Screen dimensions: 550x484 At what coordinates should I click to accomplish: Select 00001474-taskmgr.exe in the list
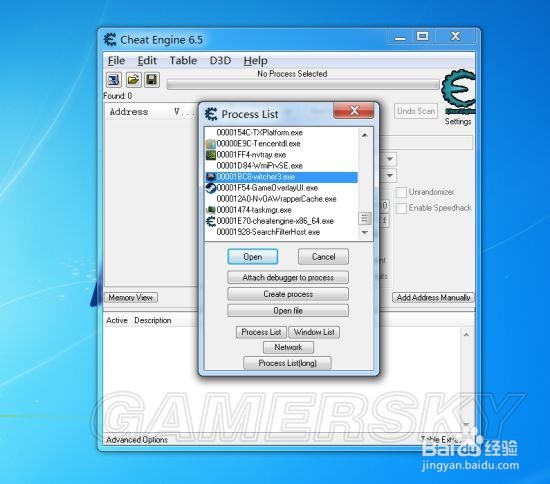281,210
